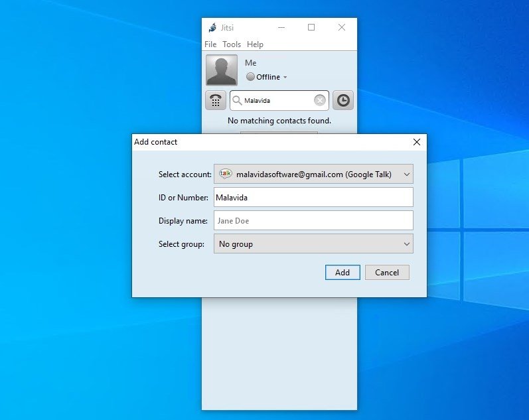Click the 'ID or Number:' label

[184, 198]
